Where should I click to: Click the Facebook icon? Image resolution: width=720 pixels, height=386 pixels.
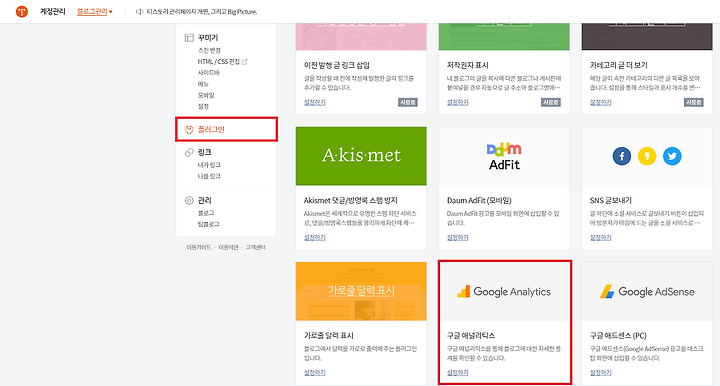coord(622,156)
